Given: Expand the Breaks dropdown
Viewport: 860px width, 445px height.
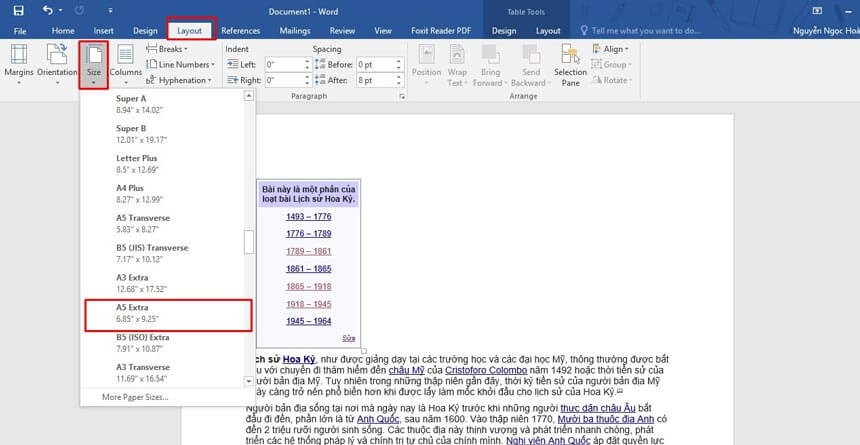Looking at the screenshot, I should click(171, 48).
